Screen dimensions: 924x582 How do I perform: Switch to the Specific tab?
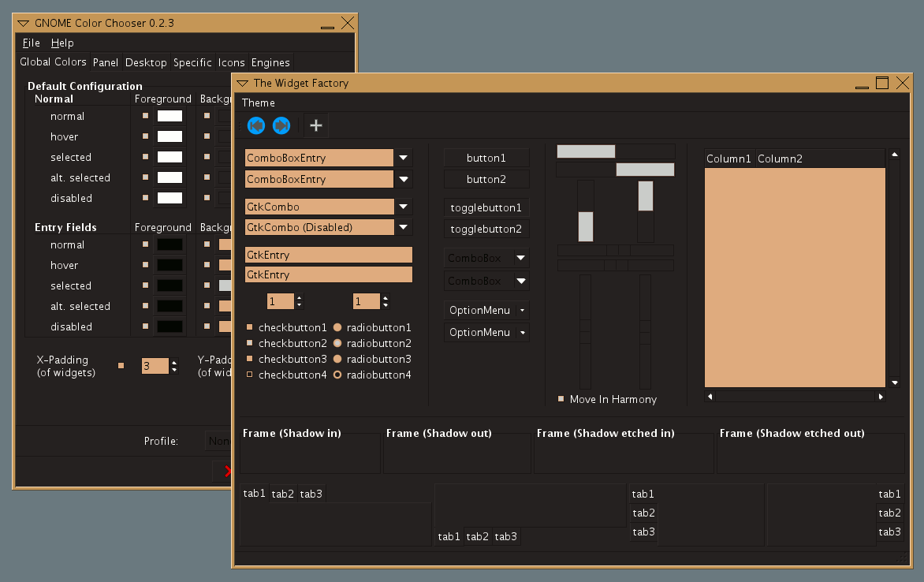192,62
